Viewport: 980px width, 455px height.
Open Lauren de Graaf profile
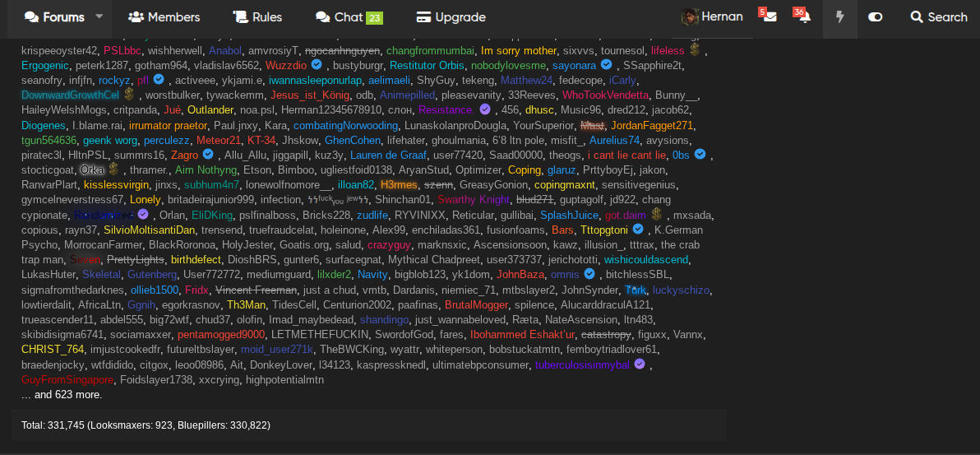(388, 155)
